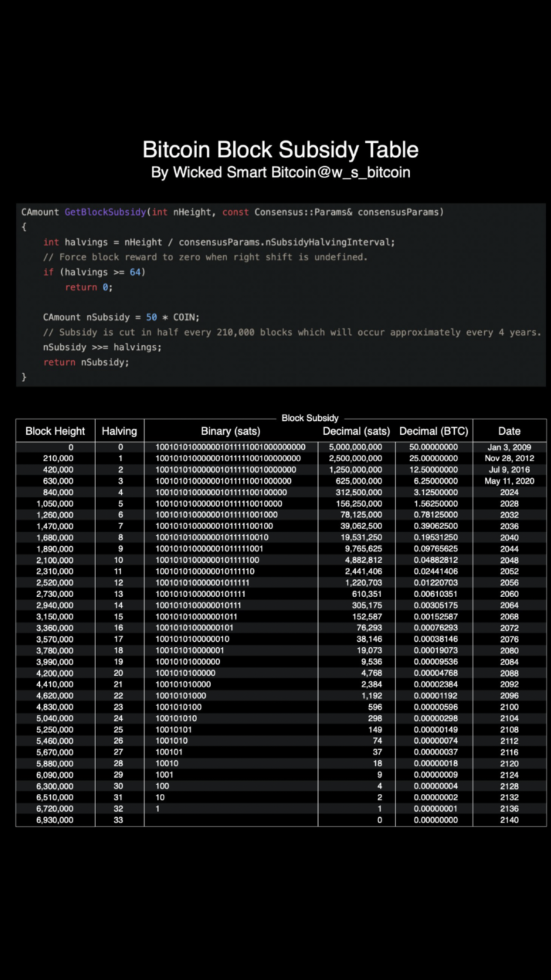Select the "CAmount GetBlockSubsidy" function signature line

[232, 212]
